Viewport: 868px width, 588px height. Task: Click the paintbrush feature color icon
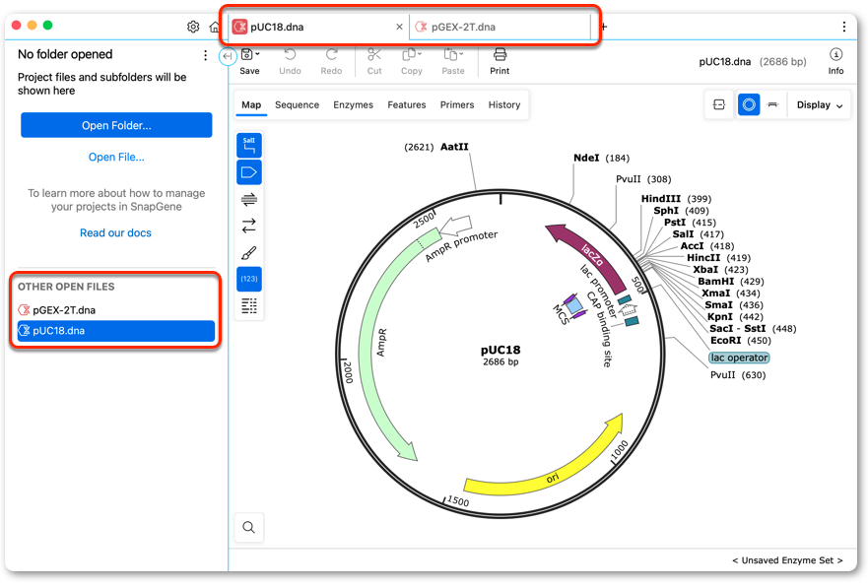click(248, 253)
